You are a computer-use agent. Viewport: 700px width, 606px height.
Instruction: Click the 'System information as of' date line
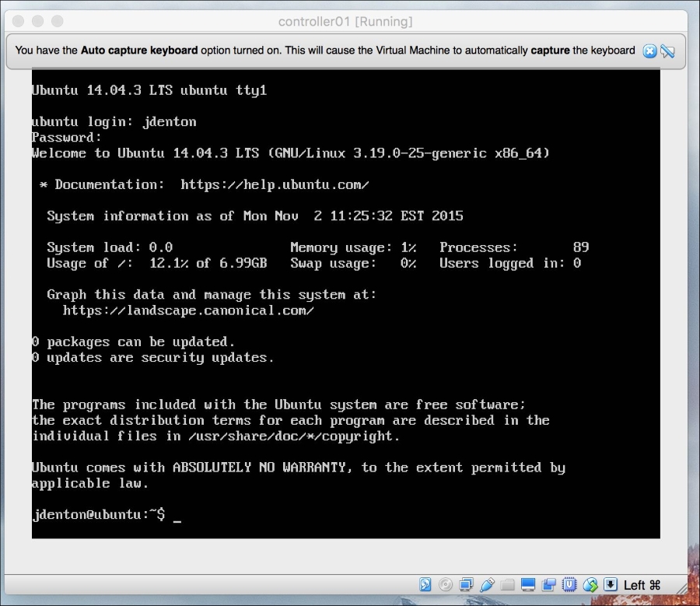[255, 215]
